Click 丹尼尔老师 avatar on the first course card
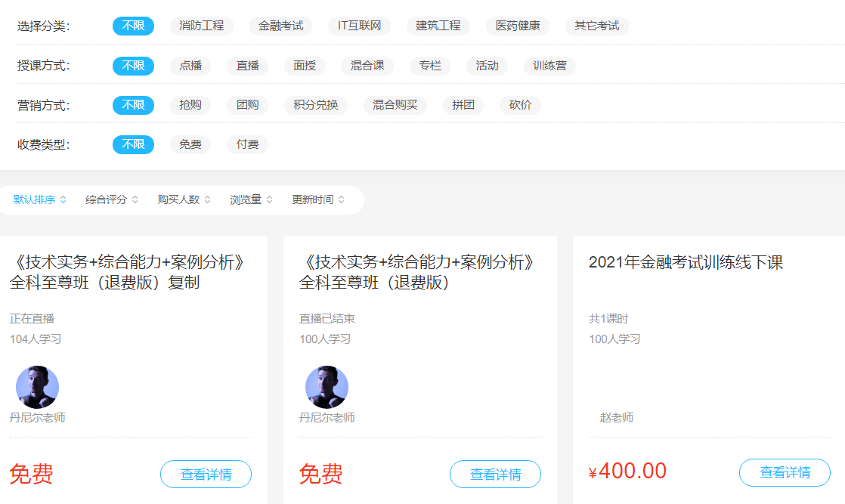The width and height of the screenshot is (845, 504). [37, 388]
